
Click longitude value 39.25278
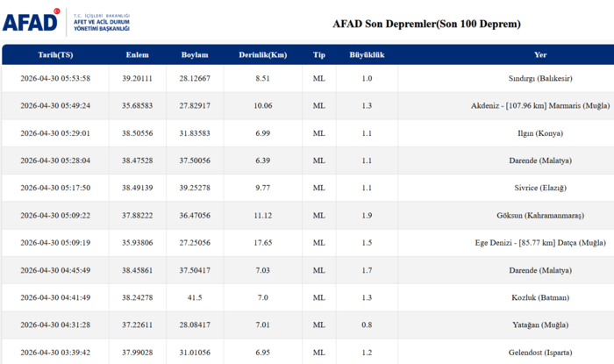click(x=195, y=188)
